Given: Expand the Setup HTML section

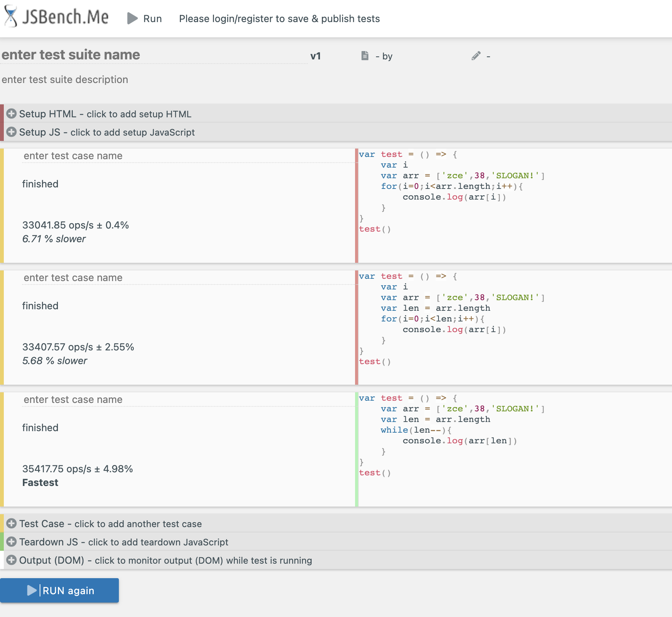Looking at the screenshot, I should pyautogui.click(x=105, y=114).
